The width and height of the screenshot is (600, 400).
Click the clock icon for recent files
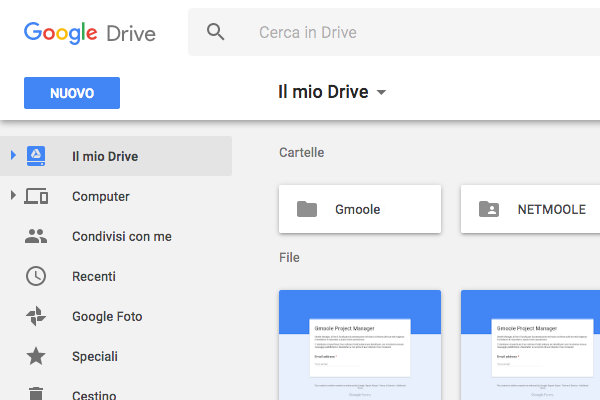(36, 277)
